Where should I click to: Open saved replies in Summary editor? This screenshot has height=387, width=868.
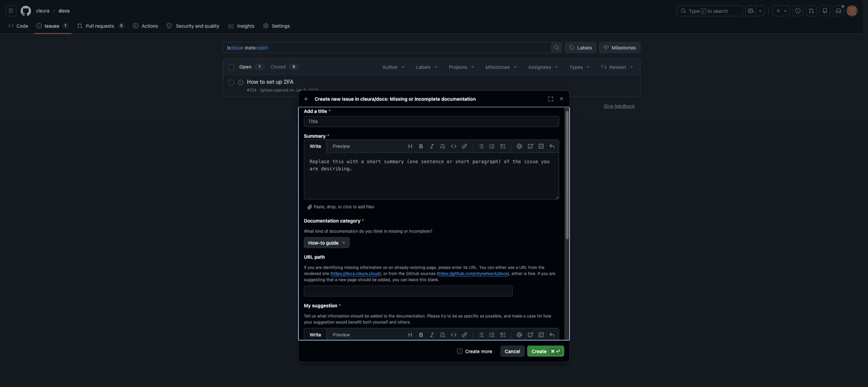point(552,147)
